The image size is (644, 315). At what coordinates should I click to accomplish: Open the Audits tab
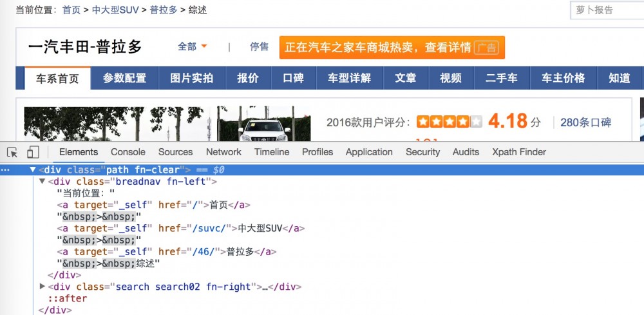tap(466, 152)
